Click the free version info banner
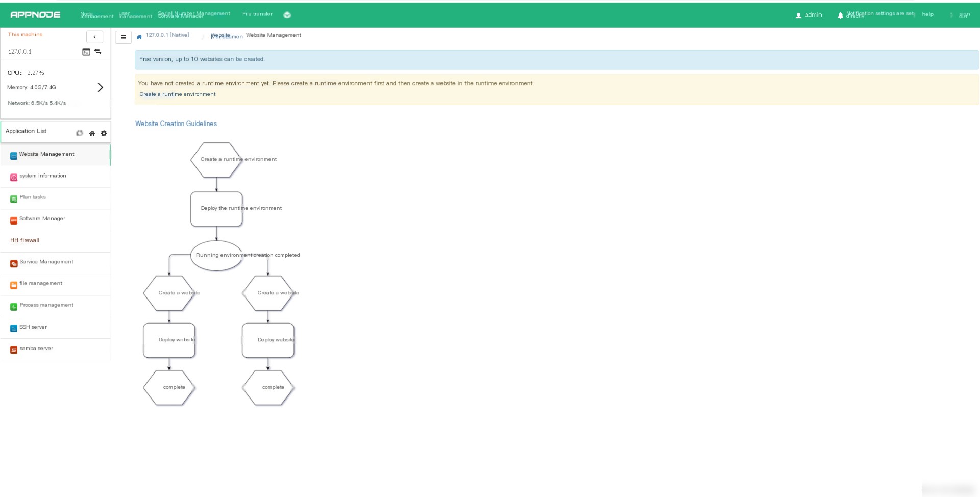 click(x=556, y=60)
